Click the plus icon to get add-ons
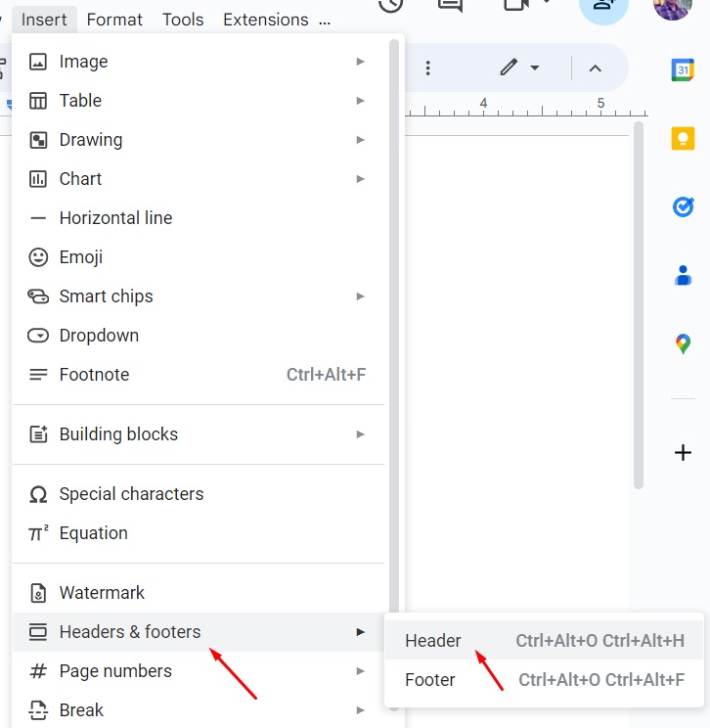 [683, 452]
